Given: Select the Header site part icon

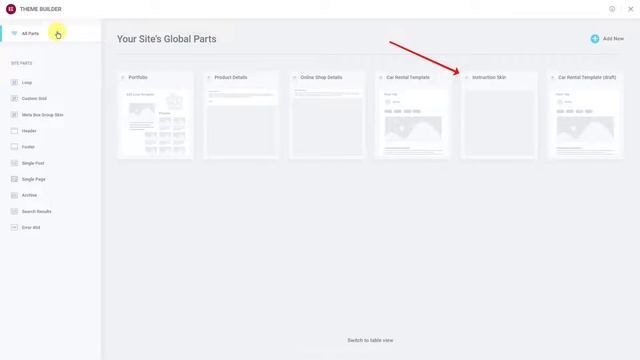Looking at the screenshot, I should coord(14,131).
